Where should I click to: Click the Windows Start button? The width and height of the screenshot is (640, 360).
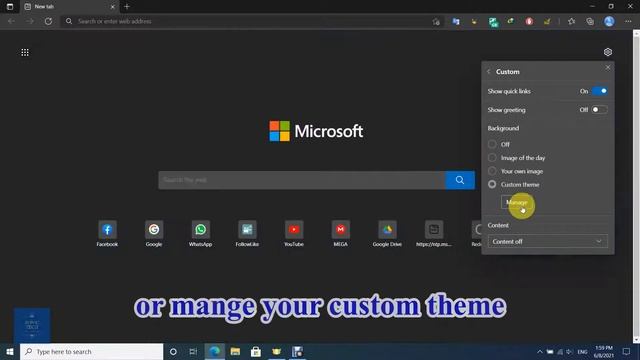(x=10, y=351)
